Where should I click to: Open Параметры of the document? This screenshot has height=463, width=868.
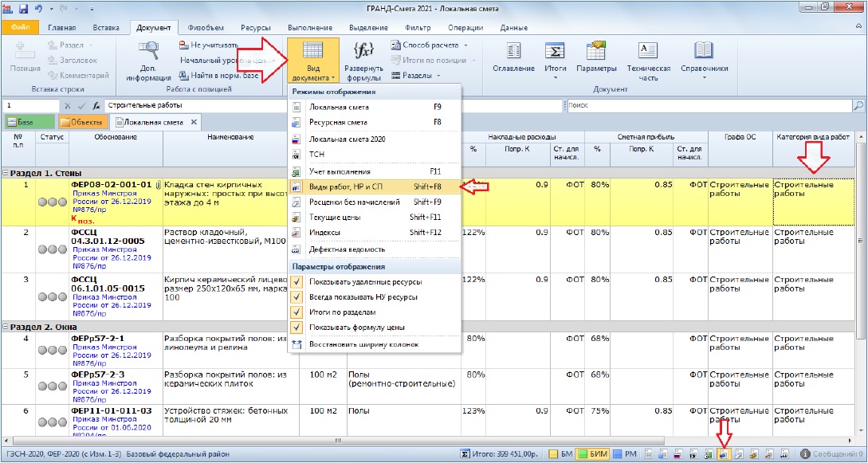(x=596, y=58)
